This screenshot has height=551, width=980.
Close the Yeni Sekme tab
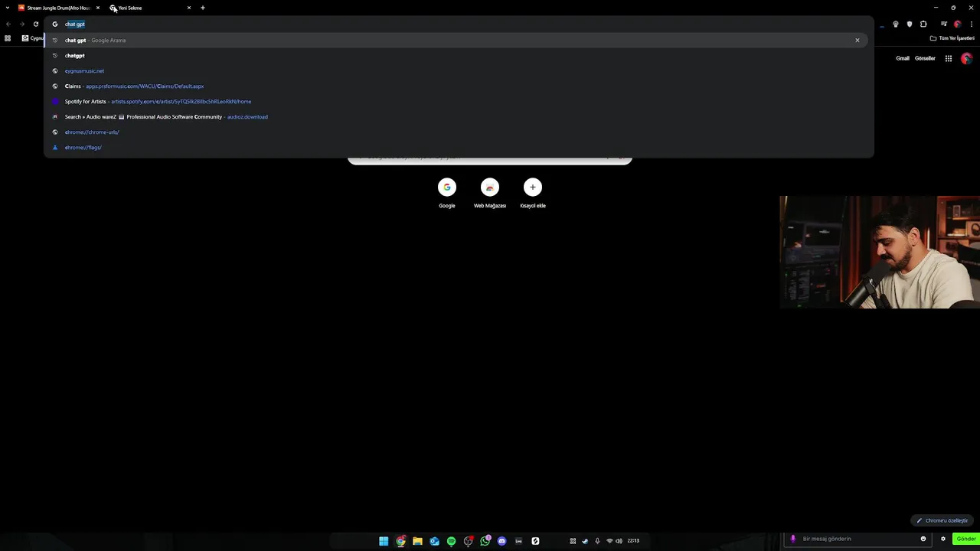(x=189, y=8)
